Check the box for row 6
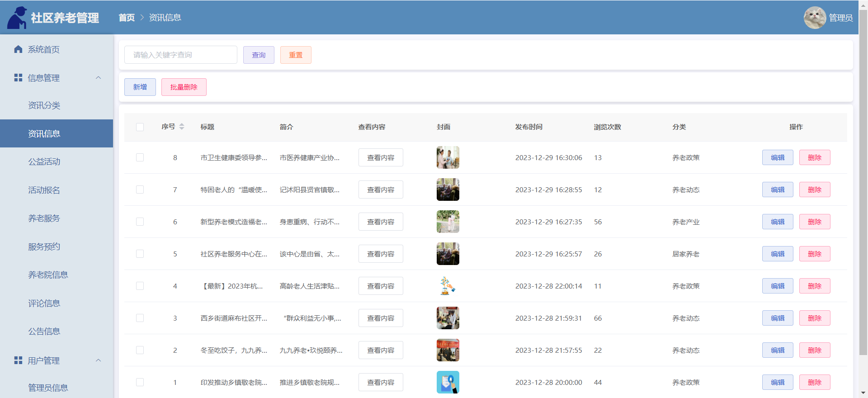868x398 pixels. (x=140, y=222)
